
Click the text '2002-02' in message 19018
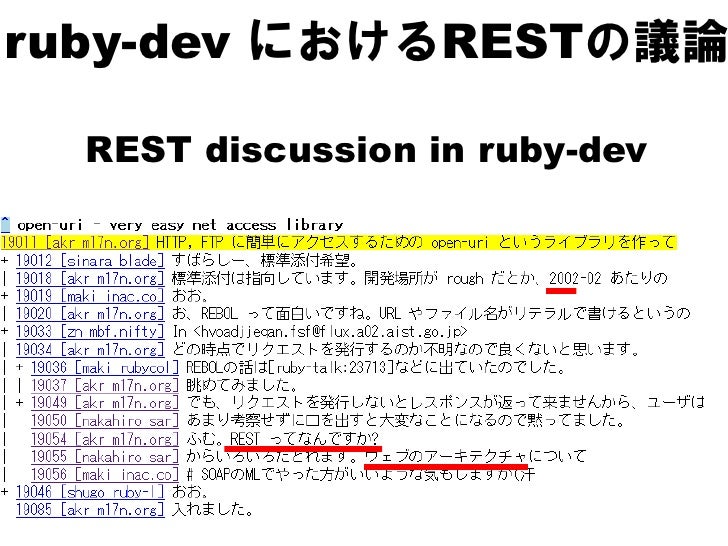(575, 278)
